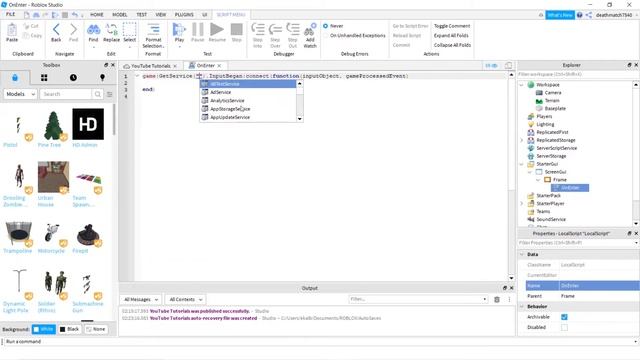Collapse StarterGui tree node

pos(521,164)
